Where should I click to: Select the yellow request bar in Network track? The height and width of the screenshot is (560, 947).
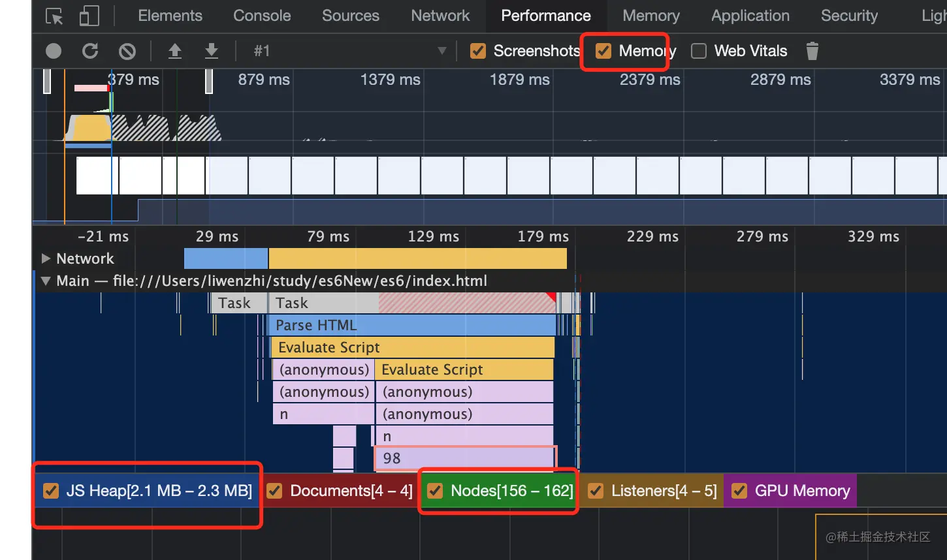tap(418, 258)
